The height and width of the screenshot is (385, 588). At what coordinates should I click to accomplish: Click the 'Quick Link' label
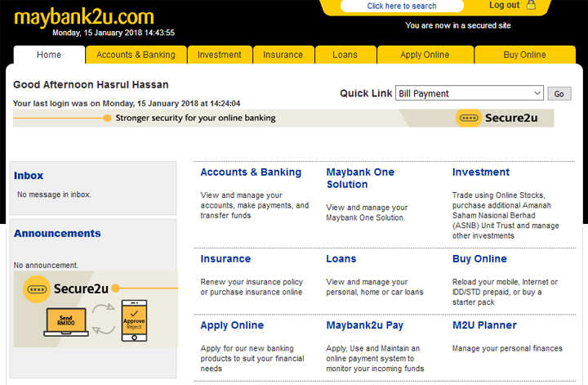pyautogui.click(x=366, y=93)
